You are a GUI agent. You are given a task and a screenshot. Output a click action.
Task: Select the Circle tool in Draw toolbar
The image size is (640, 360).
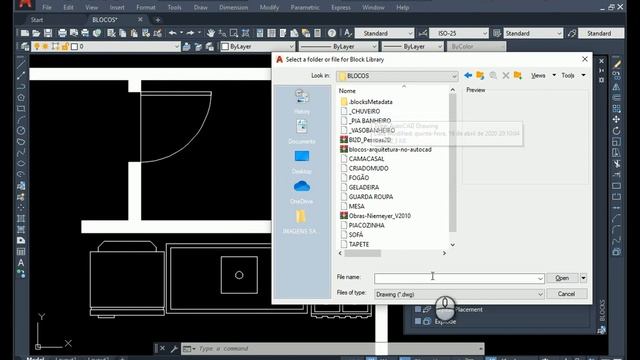tap(21, 131)
